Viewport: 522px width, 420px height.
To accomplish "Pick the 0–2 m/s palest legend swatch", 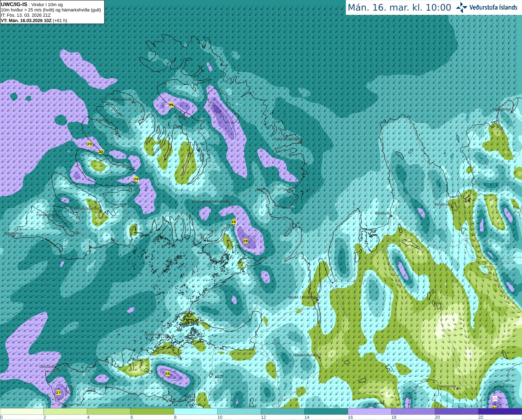I will 22,411.
